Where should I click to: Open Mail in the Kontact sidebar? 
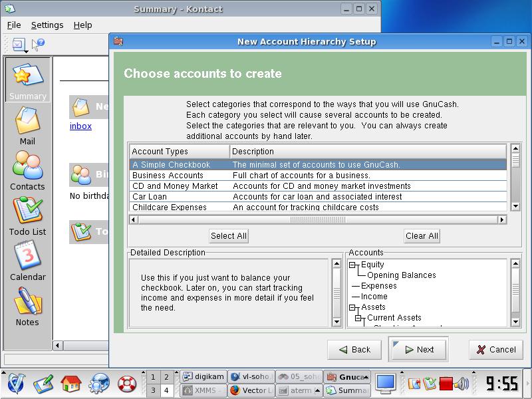27,126
